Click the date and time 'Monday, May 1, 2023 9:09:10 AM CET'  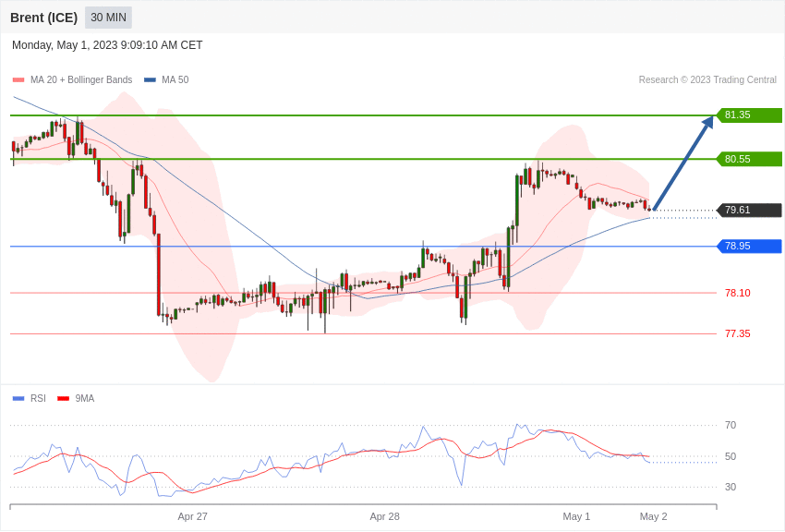click(x=107, y=45)
